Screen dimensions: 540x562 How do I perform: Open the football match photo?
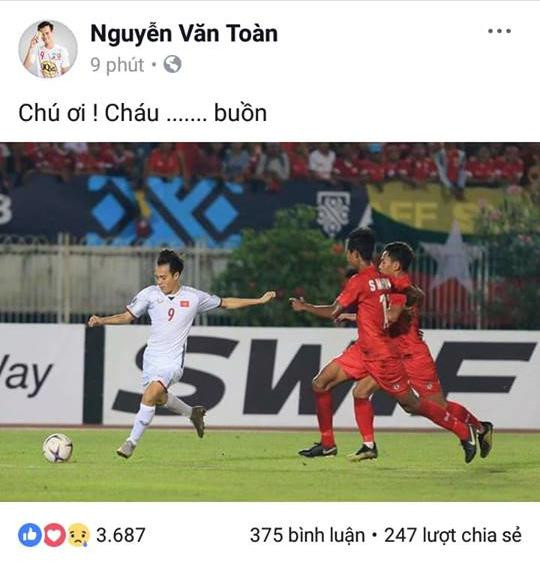click(x=270, y=322)
